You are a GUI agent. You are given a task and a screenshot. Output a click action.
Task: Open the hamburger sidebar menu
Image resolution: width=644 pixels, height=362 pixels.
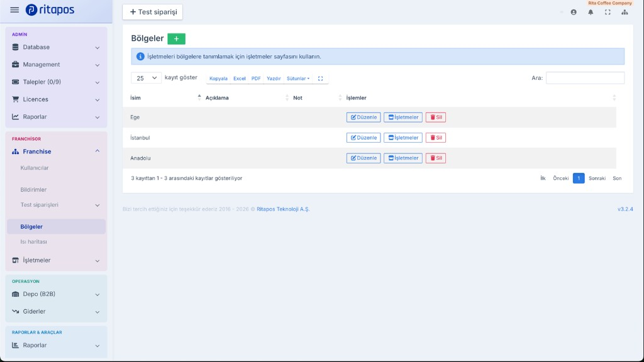[14, 10]
